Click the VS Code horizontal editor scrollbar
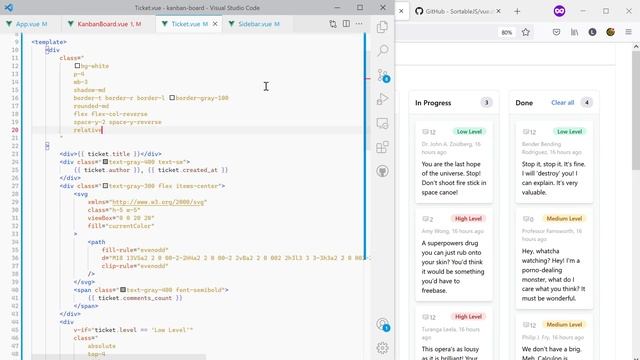Viewport: 640px width, 360px height. click(x=118, y=357)
